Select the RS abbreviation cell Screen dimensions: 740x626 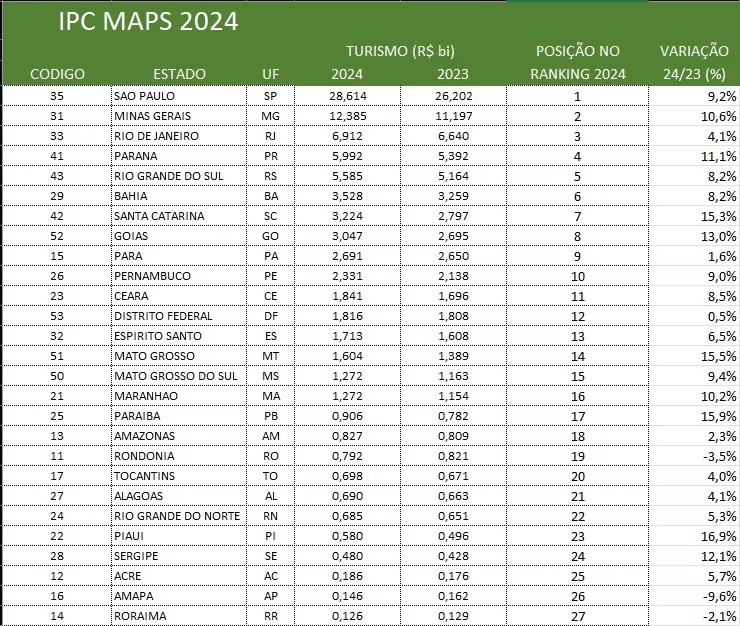tap(270, 176)
